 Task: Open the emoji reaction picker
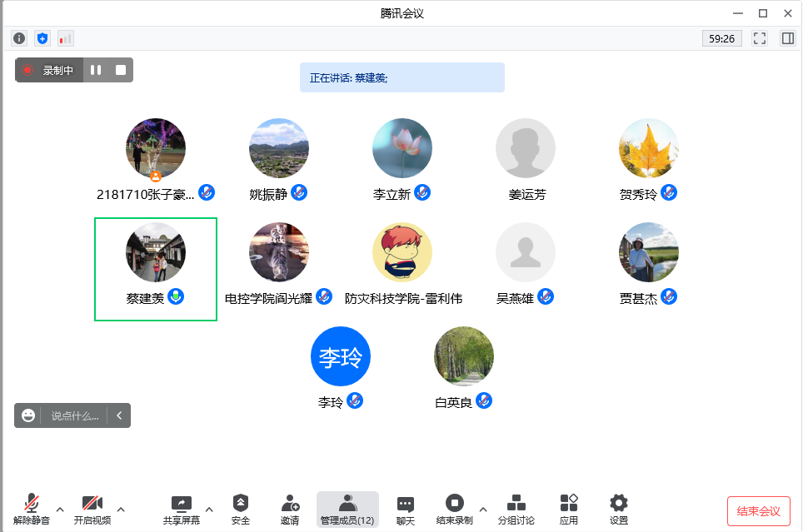tap(28, 415)
